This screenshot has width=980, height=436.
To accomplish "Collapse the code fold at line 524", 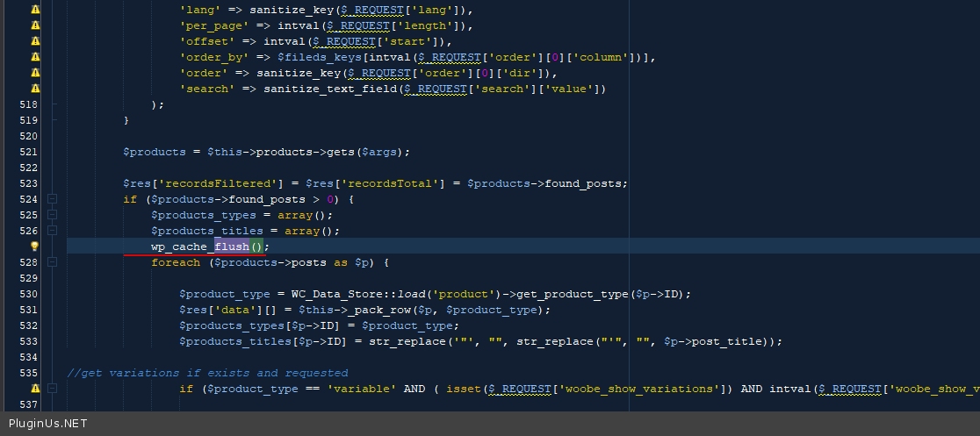I will [x=53, y=199].
